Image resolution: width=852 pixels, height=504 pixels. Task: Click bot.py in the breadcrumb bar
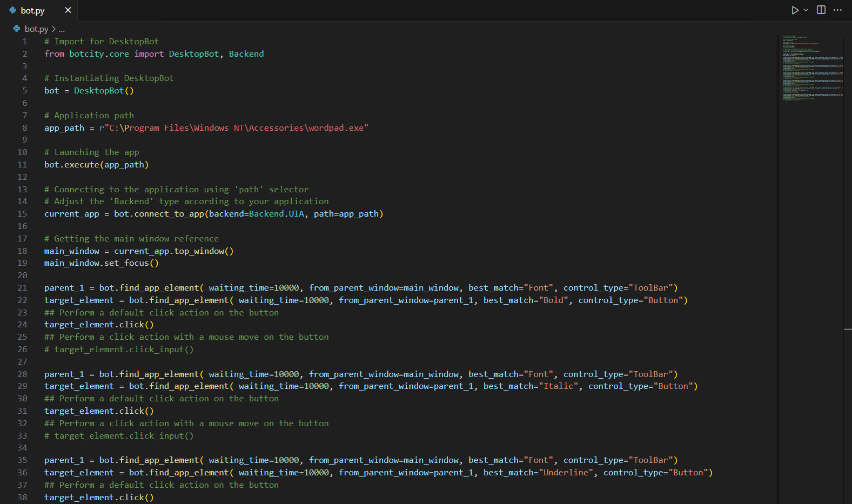[x=36, y=29]
